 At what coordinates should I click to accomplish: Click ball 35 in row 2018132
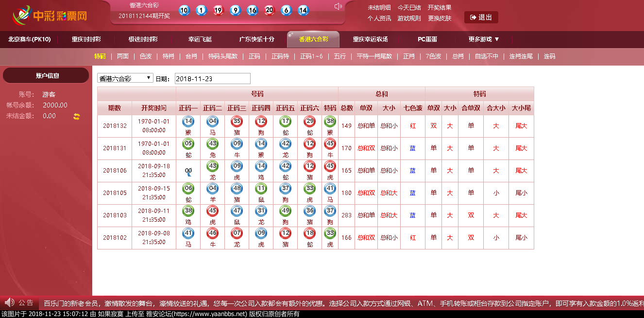click(237, 122)
